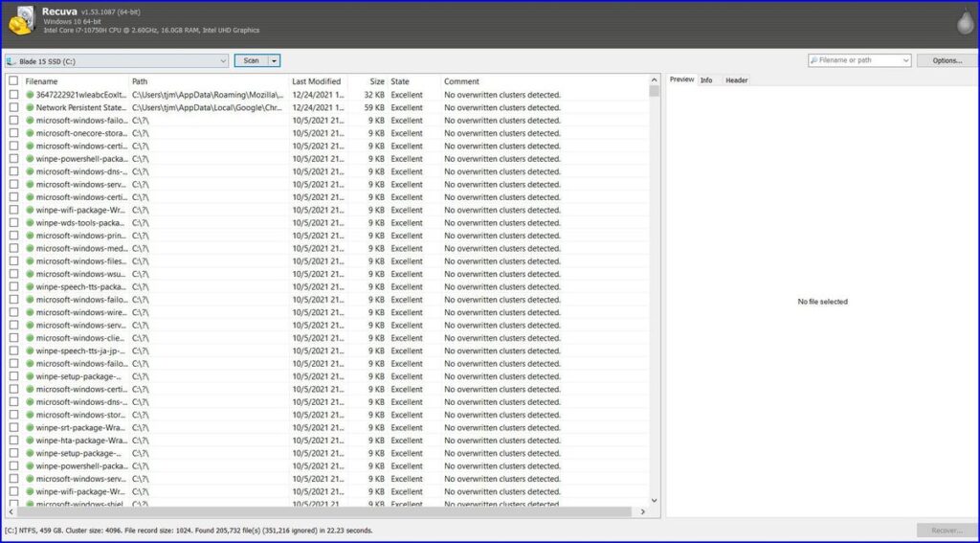Click green status dot for 3647222921wleabcEoxlt file
This screenshot has width=980, height=543.
30,95
